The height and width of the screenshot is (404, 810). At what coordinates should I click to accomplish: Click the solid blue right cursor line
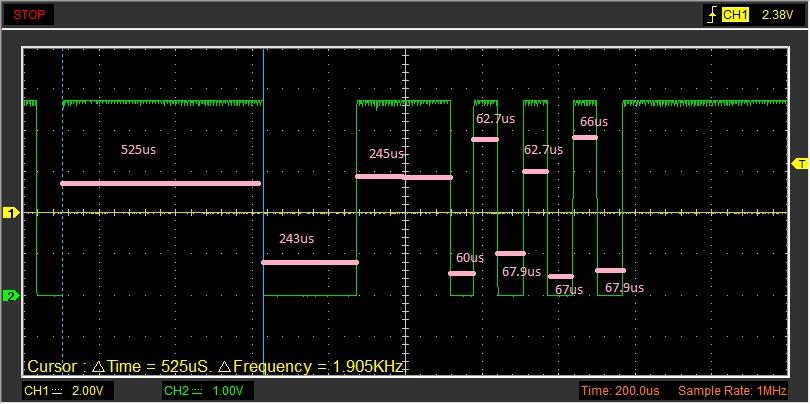[263, 212]
